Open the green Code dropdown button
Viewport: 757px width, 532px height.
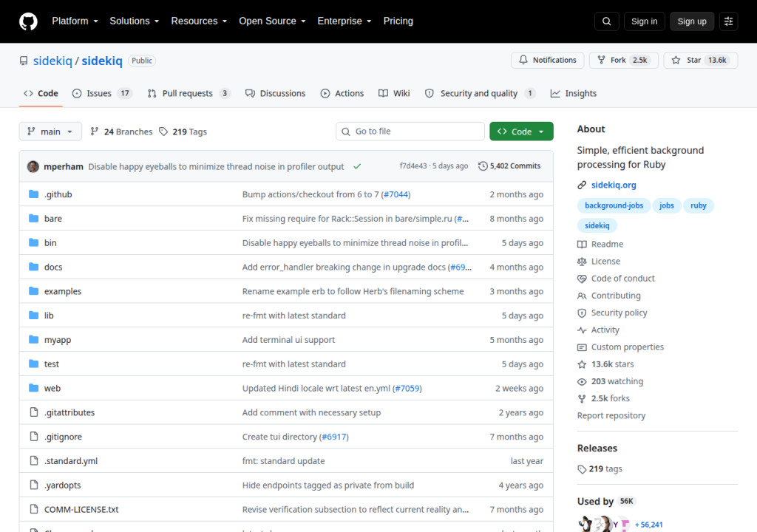[x=521, y=132]
